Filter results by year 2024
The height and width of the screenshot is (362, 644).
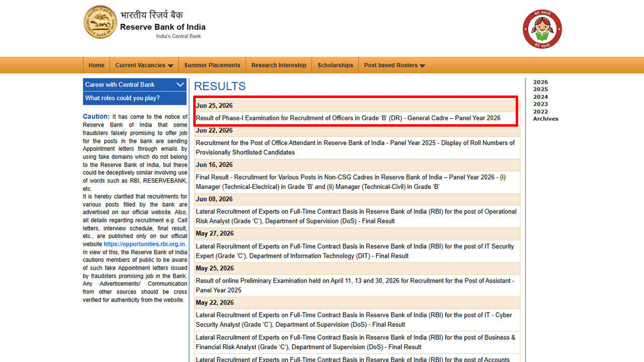tap(540, 97)
